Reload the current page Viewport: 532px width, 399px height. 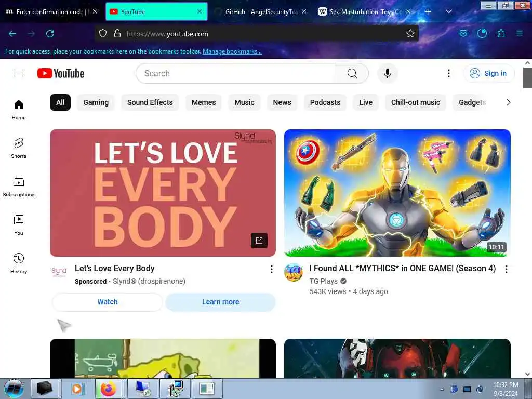click(x=50, y=34)
